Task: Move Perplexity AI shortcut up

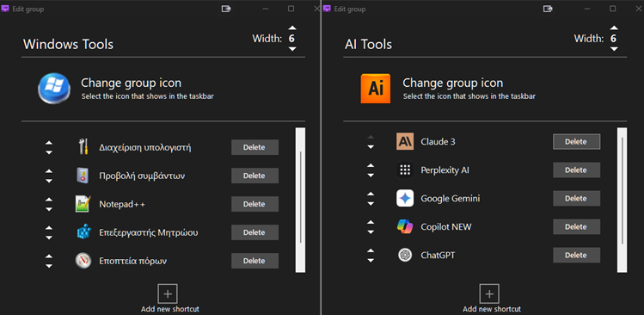Action: tap(371, 165)
